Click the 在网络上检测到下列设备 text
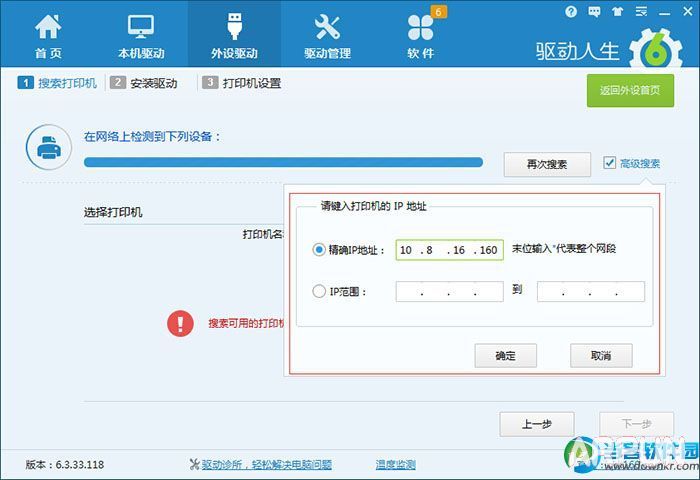The image size is (700, 480). [152, 137]
